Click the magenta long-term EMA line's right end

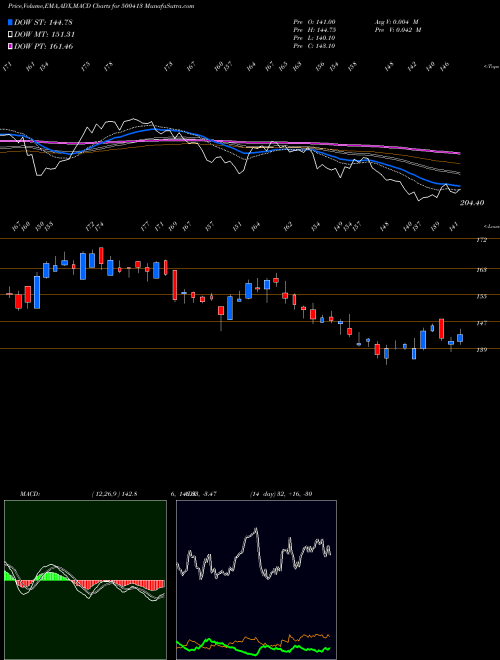coord(459,153)
